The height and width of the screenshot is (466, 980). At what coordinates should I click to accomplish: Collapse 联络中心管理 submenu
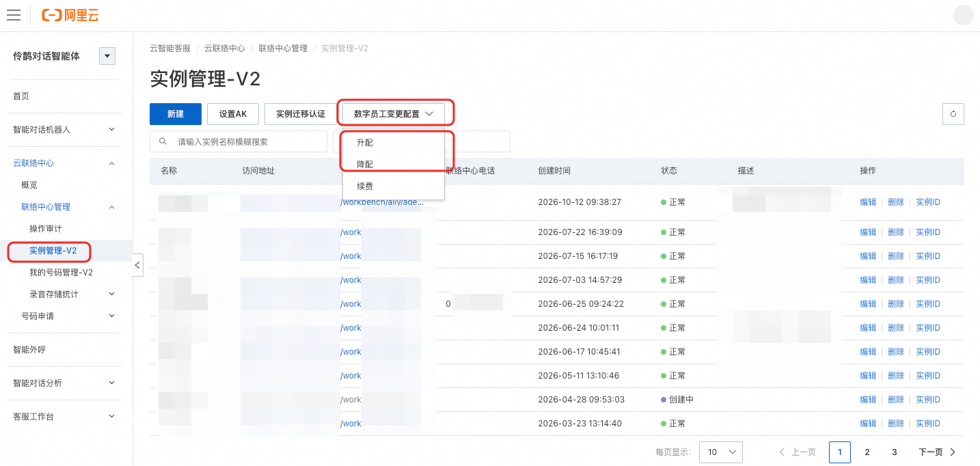coord(112,207)
